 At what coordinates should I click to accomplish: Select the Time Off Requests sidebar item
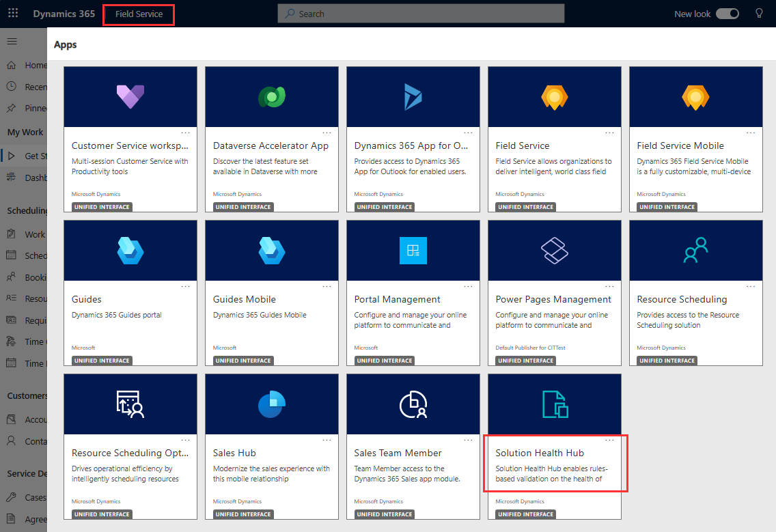point(24,341)
